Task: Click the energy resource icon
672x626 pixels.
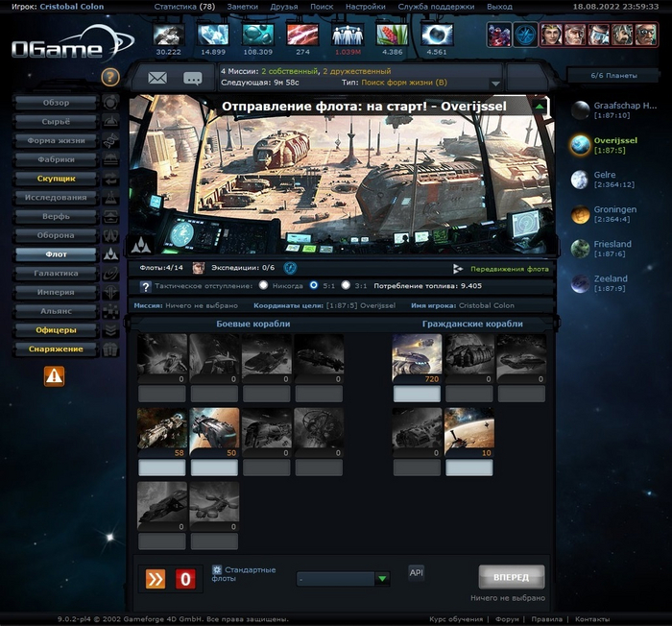Action: click(x=302, y=35)
